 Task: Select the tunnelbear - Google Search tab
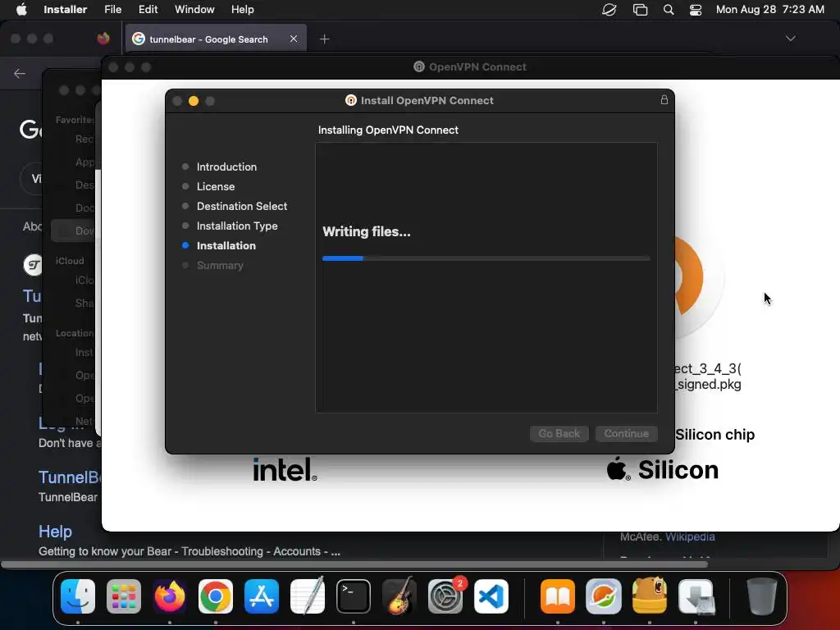point(208,39)
